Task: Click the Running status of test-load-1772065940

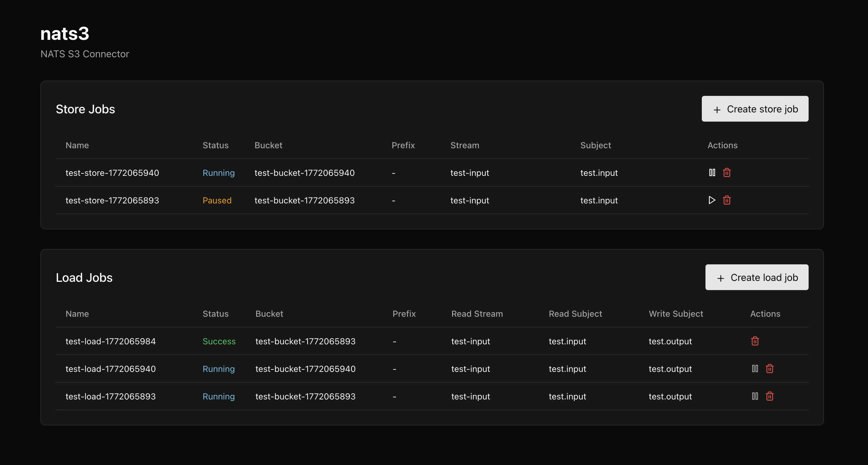Action: [x=219, y=369]
